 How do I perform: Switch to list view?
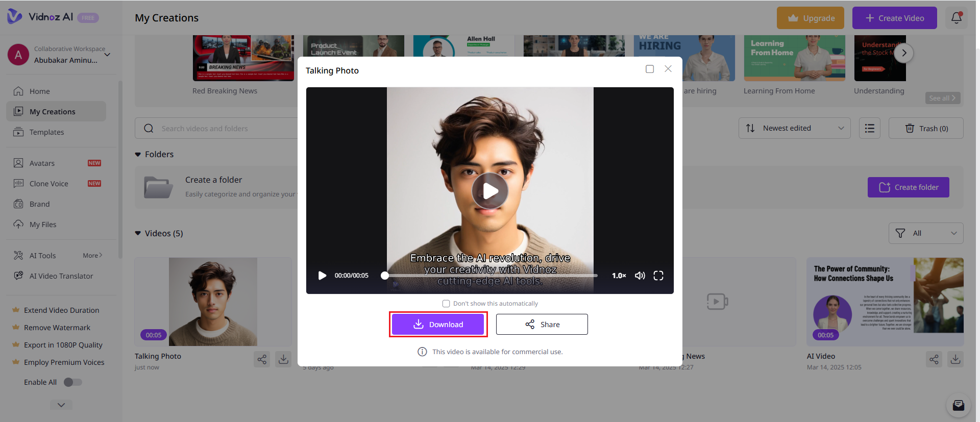point(870,128)
